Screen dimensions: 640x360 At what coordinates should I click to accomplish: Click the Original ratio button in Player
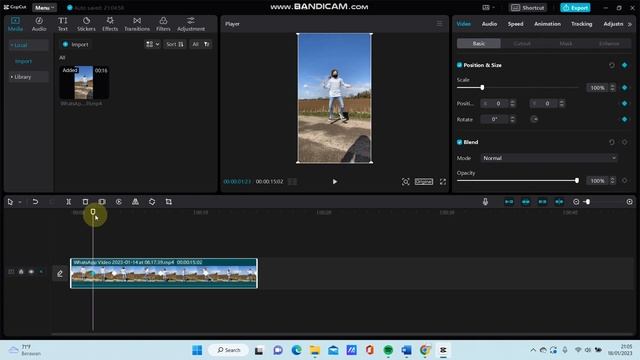424,182
